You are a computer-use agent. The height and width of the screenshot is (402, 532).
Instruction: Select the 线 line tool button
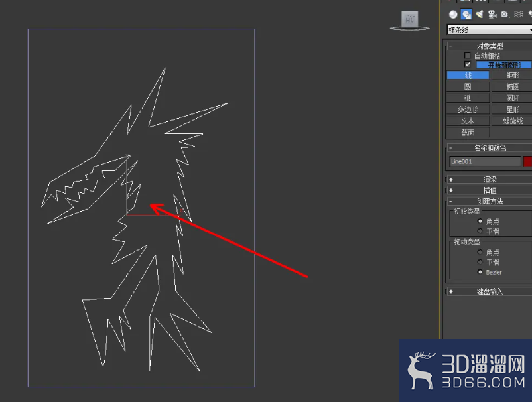[468, 76]
